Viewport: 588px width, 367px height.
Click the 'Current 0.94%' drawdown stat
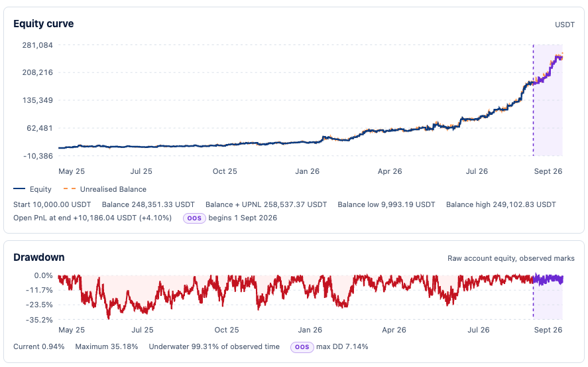pyautogui.click(x=39, y=346)
